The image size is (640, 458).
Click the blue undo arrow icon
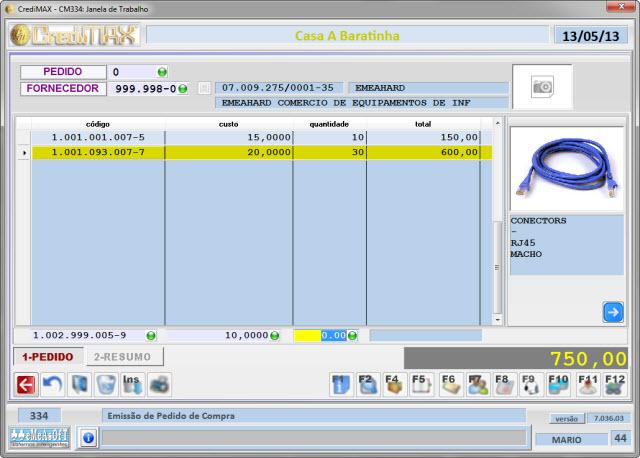52,384
